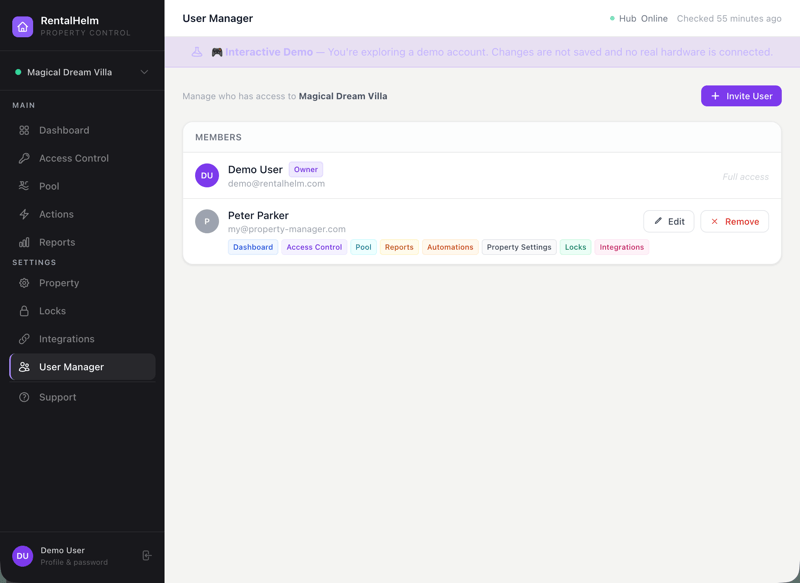Click the logout icon beside Demo User profile

click(x=146, y=555)
